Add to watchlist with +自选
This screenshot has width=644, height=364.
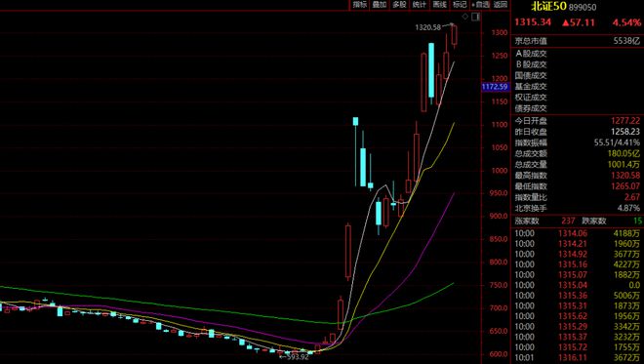point(480,5)
